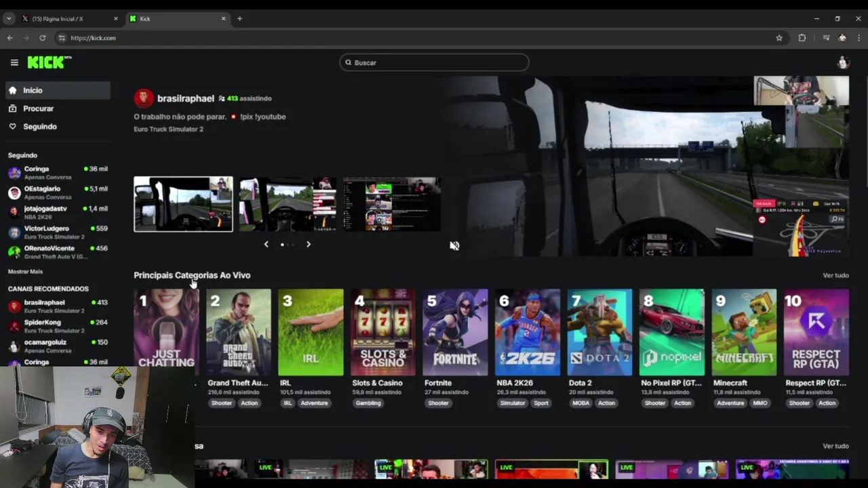Open the No Pixel RP category card
This screenshot has width=868, height=488.
click(671, 332)
